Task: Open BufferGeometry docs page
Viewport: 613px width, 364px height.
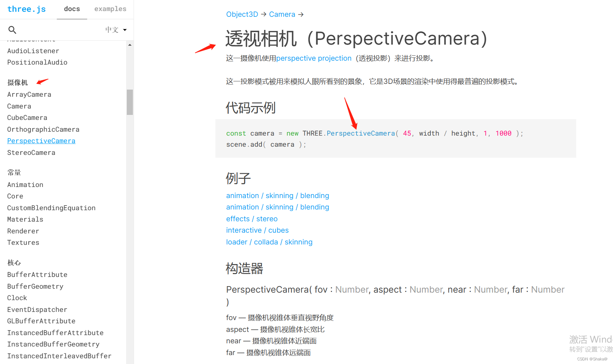Action: pos(35,287)
